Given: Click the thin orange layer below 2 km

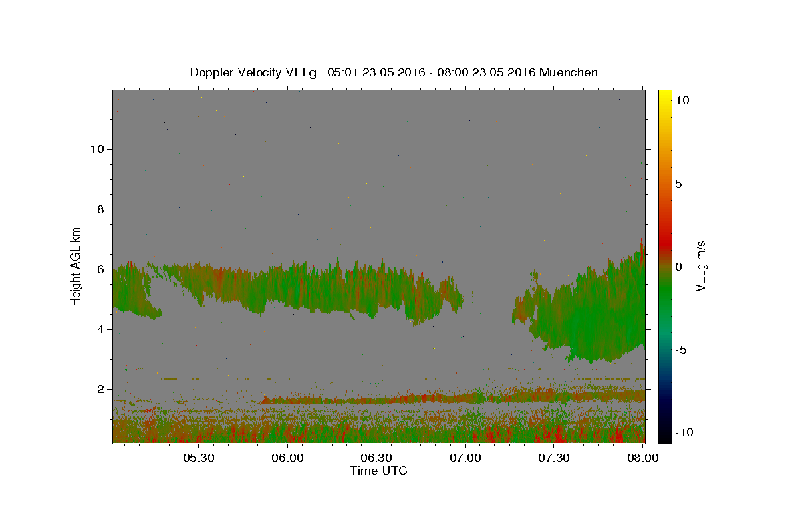Looking at the screenshot, I should 452,399.
